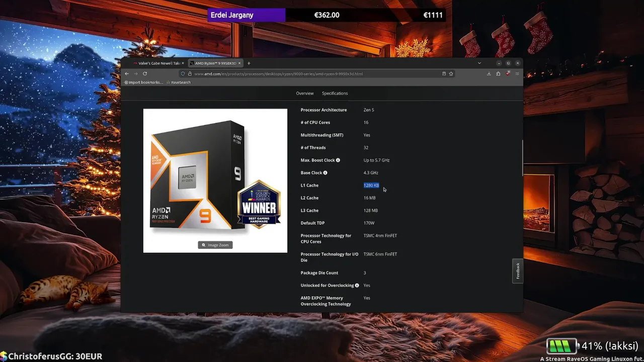Reload the AMD page
The width and height of the screenshot is (644, 362).
point(145,73)
